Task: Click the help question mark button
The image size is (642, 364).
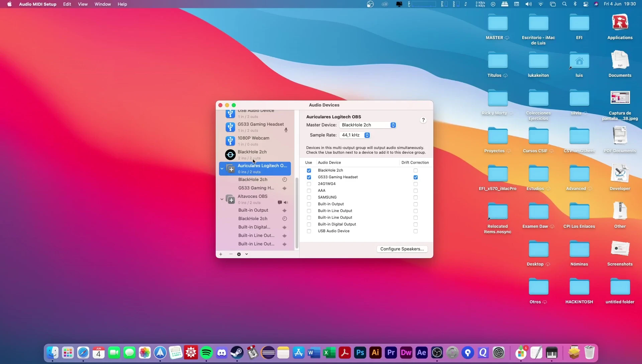Action: point(423,120)
